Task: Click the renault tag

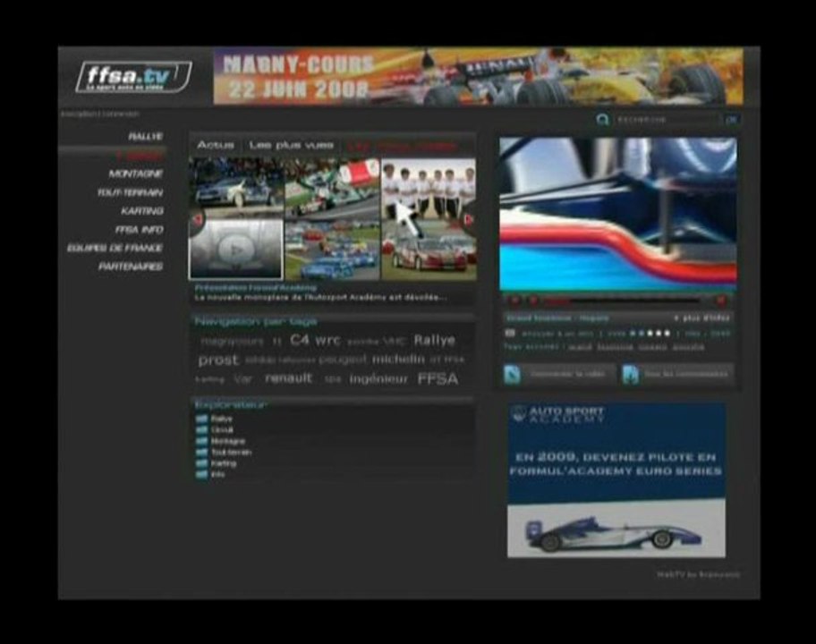Action: [x=289, y=378]
